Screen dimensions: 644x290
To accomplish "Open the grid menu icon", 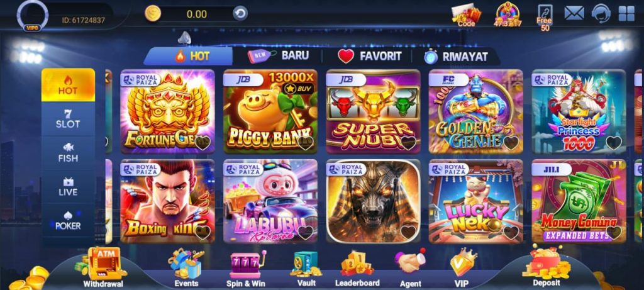I will pyautogui.click(x=626, y=14).
